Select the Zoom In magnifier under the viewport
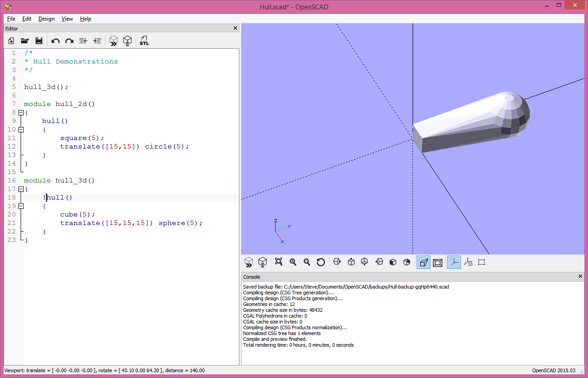 [293, 262]
